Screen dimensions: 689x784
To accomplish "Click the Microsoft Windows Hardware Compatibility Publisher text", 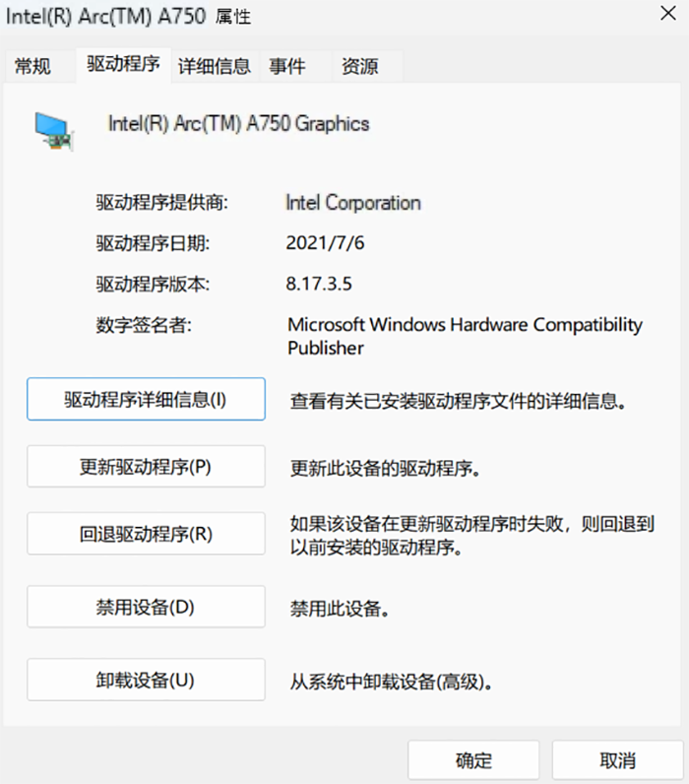I will point(465,336).
